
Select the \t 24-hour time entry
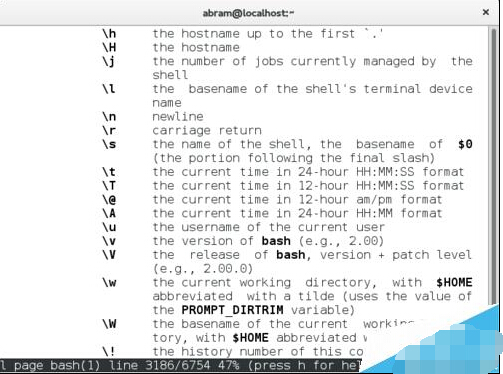(x=109, y=172)
